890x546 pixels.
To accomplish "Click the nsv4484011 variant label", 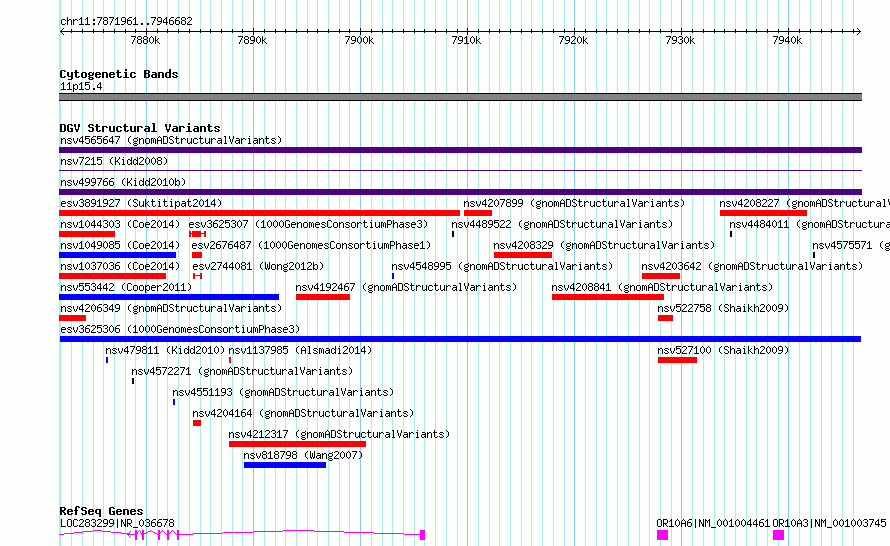I will click(809, 224).
